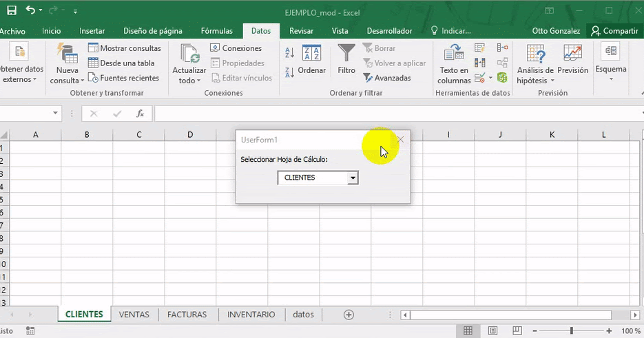Click the Indicar search box lightbulb
This screenshot has width=644, height=338.
pyautogui.click(x=435, y=30)
